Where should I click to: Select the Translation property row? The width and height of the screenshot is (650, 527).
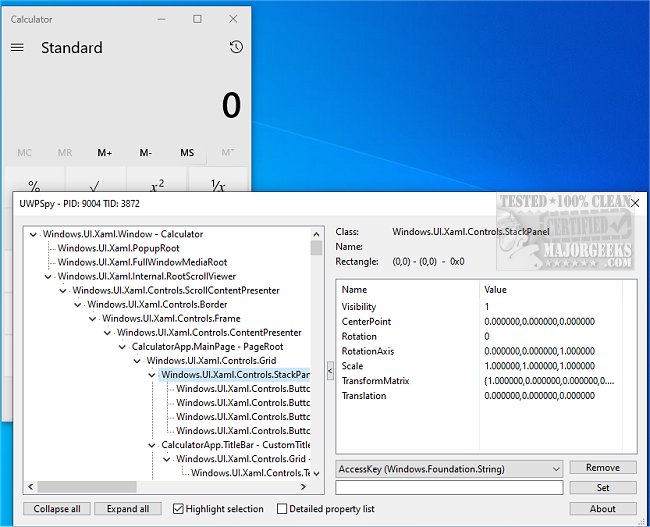pyautogui.click(x=479, y=396)
